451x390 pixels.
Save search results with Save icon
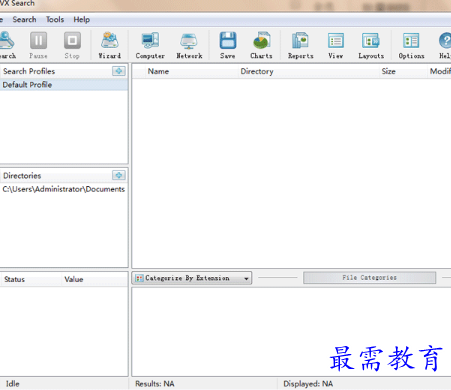click(x=228, y=45)
